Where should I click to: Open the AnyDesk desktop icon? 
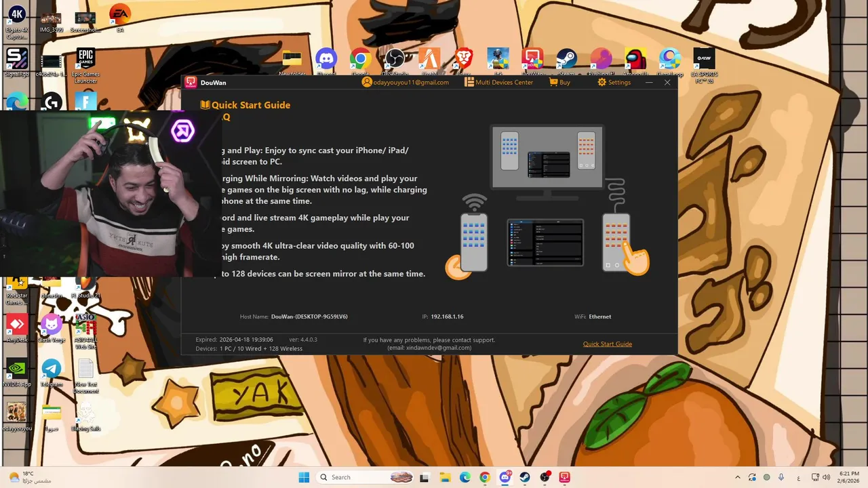[16, 327]
